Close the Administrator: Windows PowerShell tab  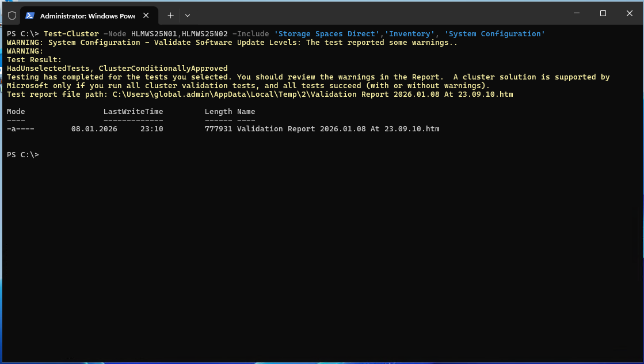coord(146,16)
